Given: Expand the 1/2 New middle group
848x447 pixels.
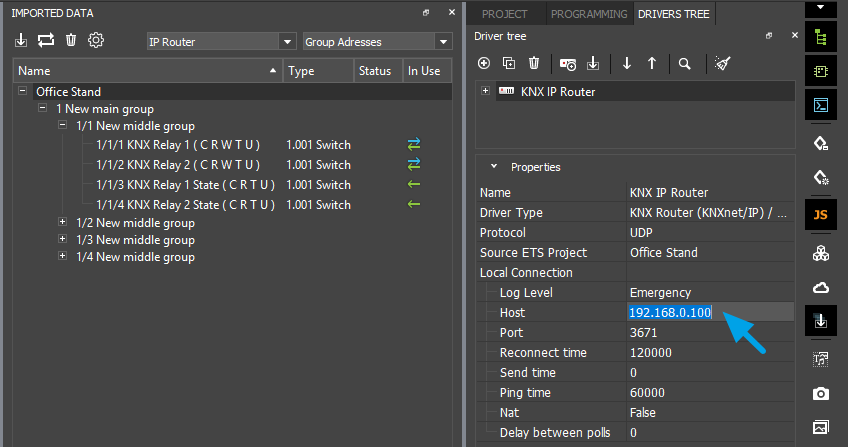Looking at the screenshot, I should 63,222.
